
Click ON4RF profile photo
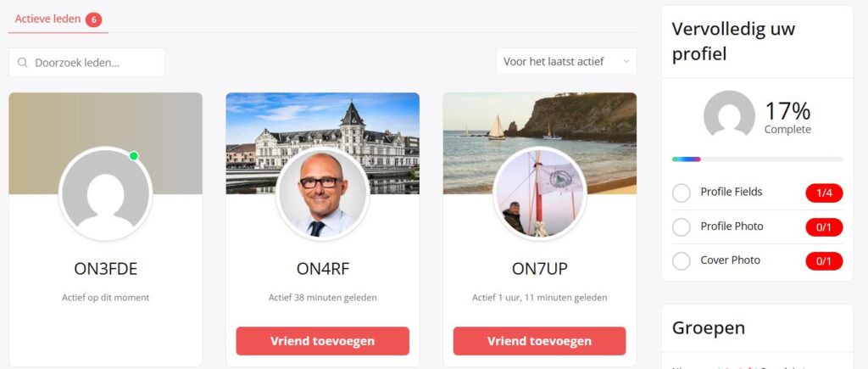(323, 194)
